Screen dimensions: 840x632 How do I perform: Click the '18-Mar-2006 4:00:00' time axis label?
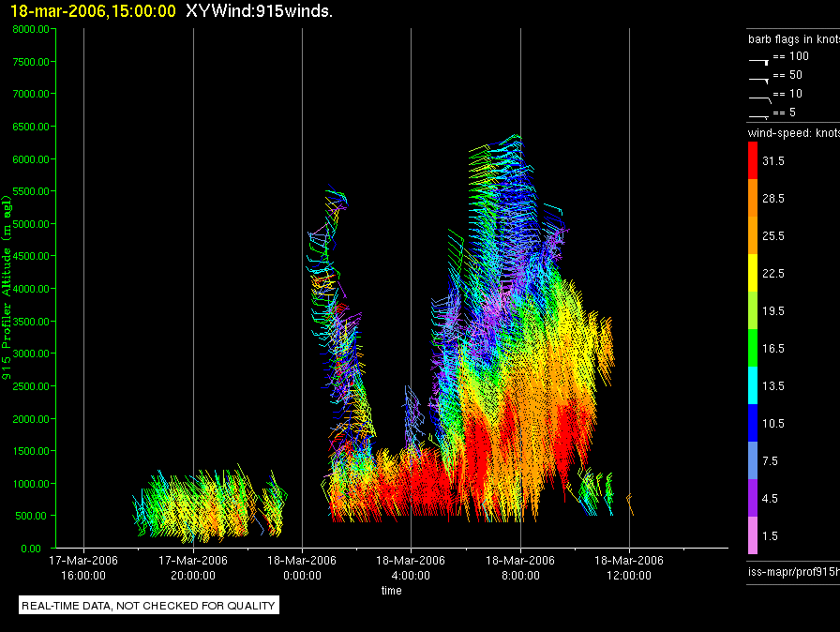click(411, 567)
